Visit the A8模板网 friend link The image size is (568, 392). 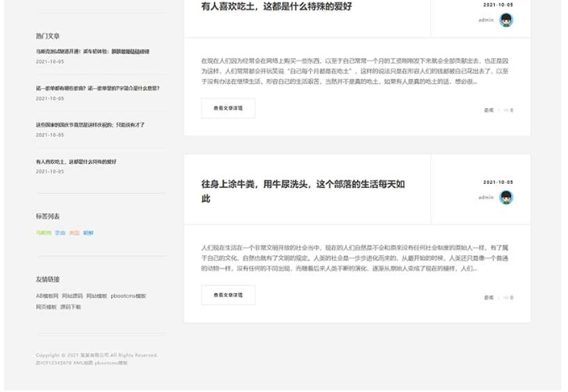tap(47, 295)
